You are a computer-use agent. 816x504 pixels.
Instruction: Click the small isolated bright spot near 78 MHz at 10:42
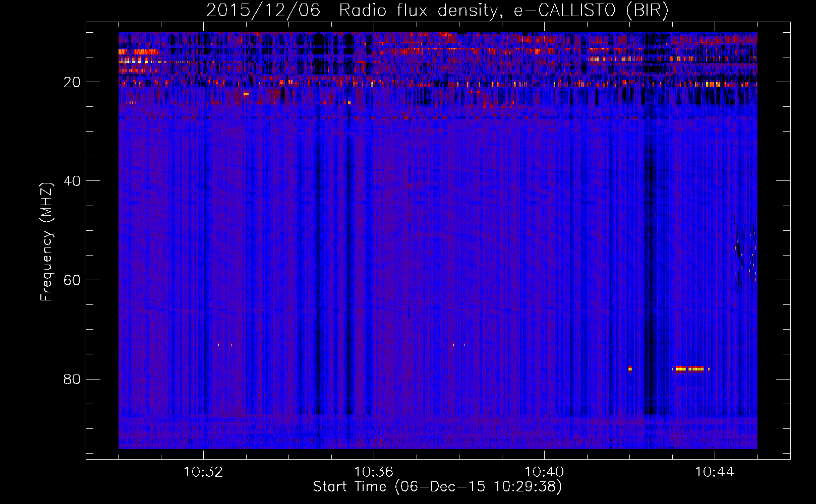tap(630, 369)
